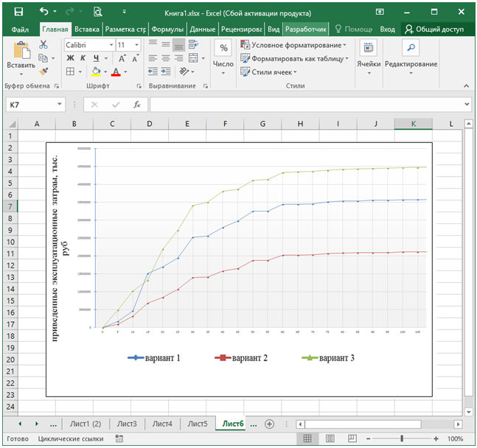Increase font size with the large A icon

pos(122,58)
